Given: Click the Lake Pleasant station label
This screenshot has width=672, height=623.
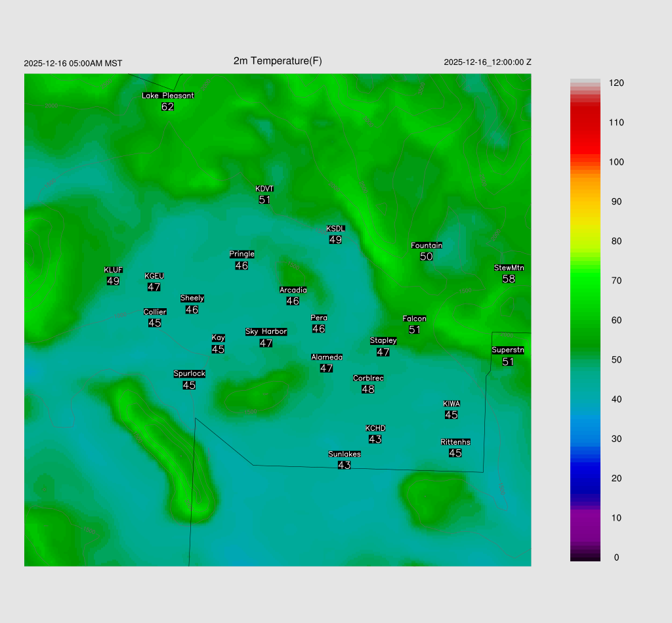Looking at the screenshot, I should [168, 96].
